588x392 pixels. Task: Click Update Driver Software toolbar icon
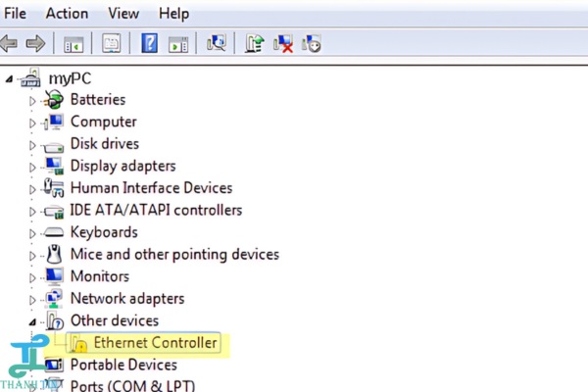(x=256, y=43)
